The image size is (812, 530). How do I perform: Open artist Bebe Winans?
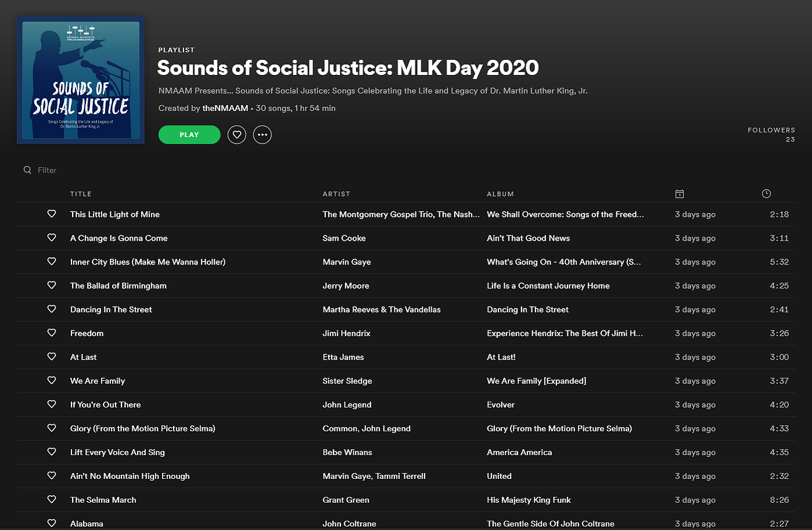(x=347, y=453)
